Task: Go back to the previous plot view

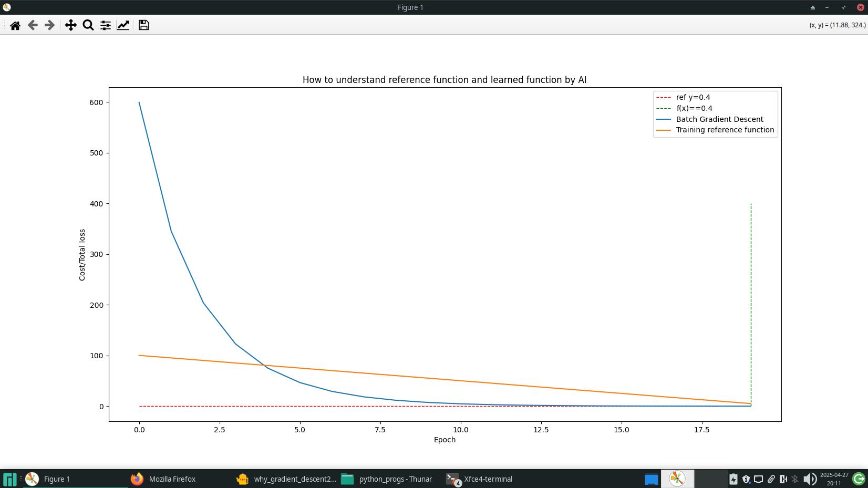Action: click(33, 25)
